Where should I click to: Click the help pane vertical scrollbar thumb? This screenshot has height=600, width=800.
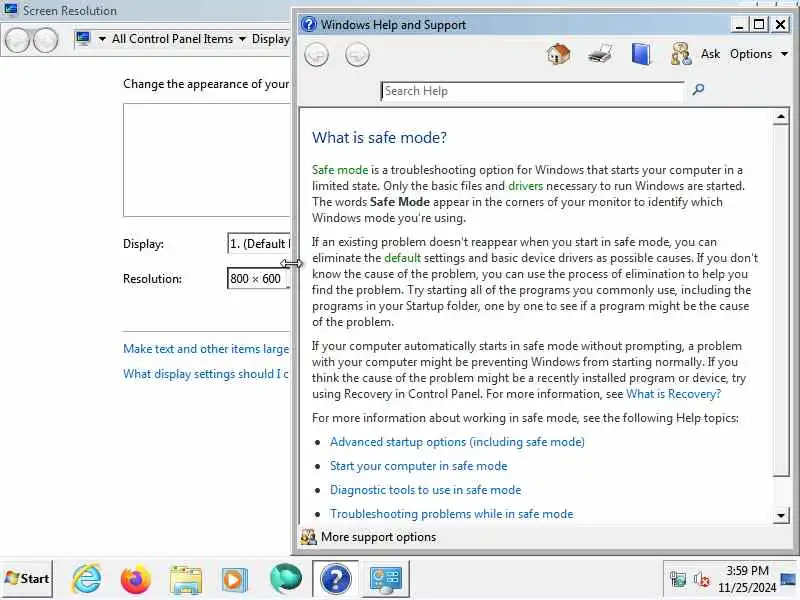(781, 301)
